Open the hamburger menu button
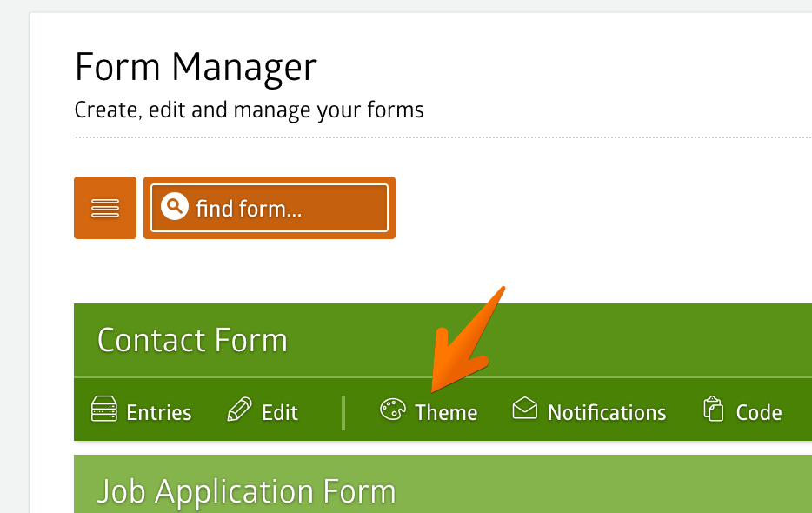Image resolution: width=812 pixels, height=513 pixels. coord(105,208)
